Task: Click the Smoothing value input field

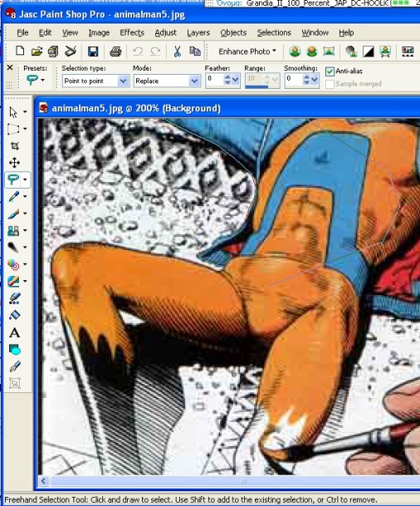Action: [x=294, y=80]
